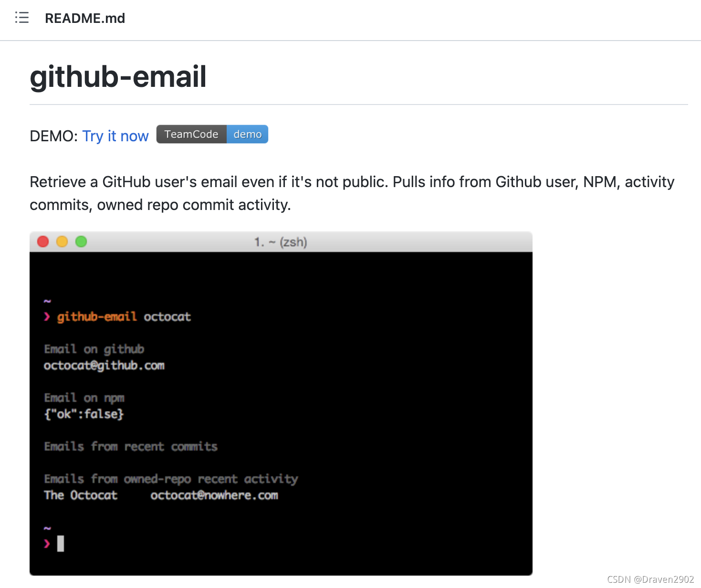Image resolution: width=701 pixels, height=588 pixels.
Task: Open the table of contents list icon
Action: click(x=22, y=18)
